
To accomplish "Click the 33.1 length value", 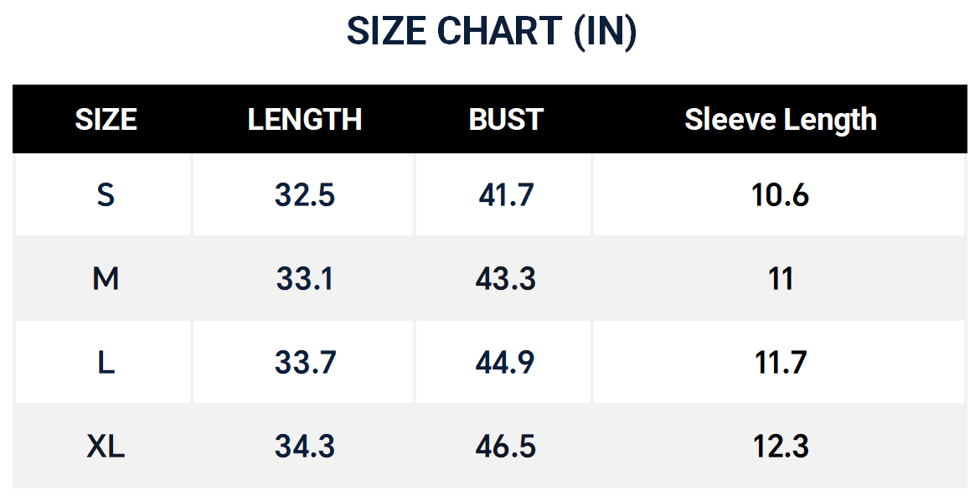I will point(305,278).
